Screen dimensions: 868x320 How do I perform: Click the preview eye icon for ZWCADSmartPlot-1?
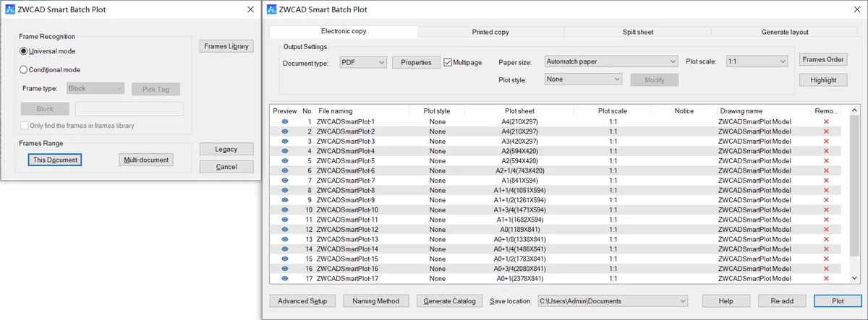click(x=285, y=121)
